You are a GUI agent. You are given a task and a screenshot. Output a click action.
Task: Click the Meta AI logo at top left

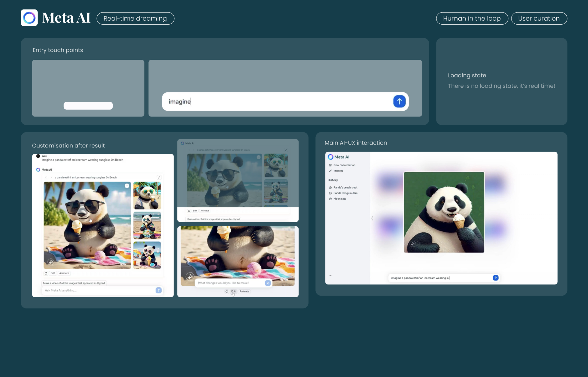(x=29, y=18)
